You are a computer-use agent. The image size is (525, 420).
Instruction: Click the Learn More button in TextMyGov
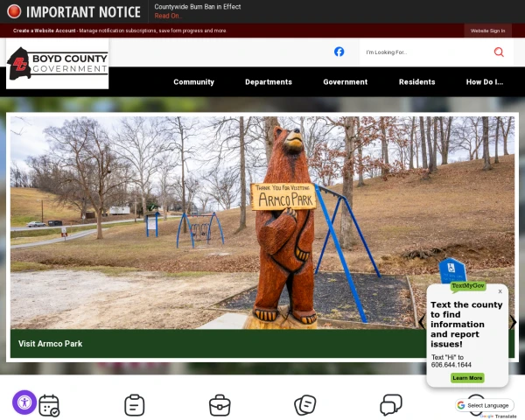pos(467,378)
